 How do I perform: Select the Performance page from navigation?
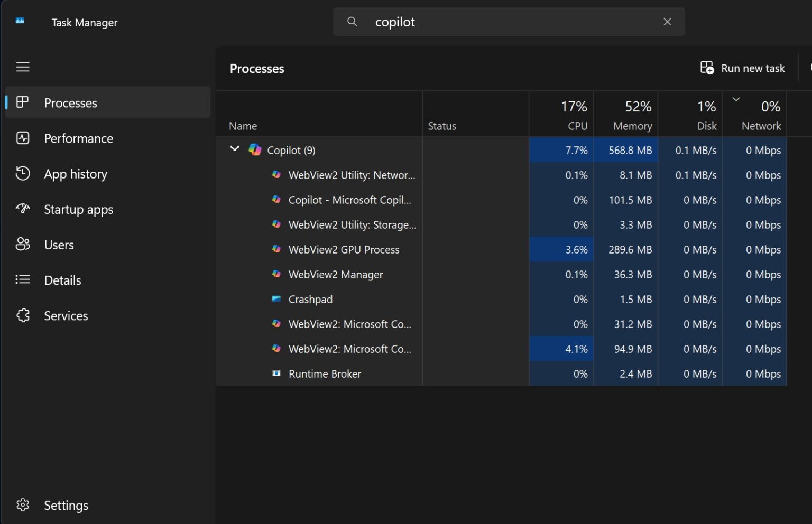click(78, 138)
